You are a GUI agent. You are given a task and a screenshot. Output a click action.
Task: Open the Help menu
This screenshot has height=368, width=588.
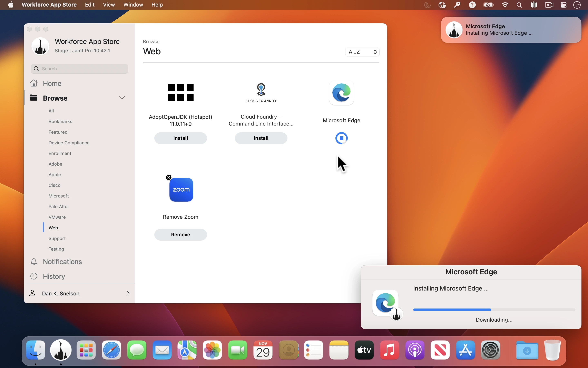[x=157, y=5]
